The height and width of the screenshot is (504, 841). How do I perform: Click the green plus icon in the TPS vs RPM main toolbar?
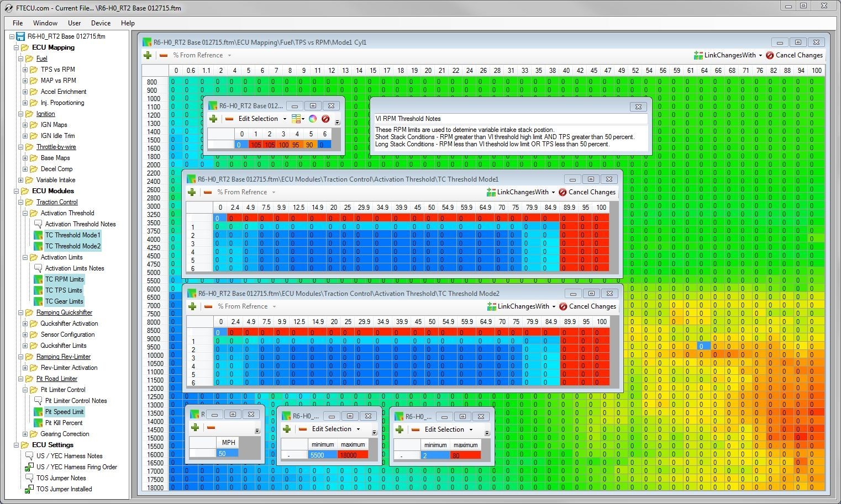pyautogui.click(x=148, y=55)
